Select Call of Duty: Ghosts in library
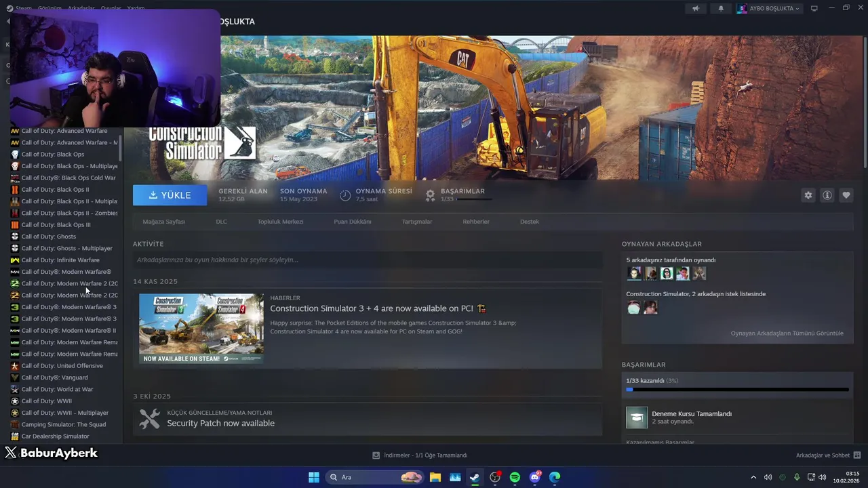This screenshot has height=488, width=868. tap(49, 237)
